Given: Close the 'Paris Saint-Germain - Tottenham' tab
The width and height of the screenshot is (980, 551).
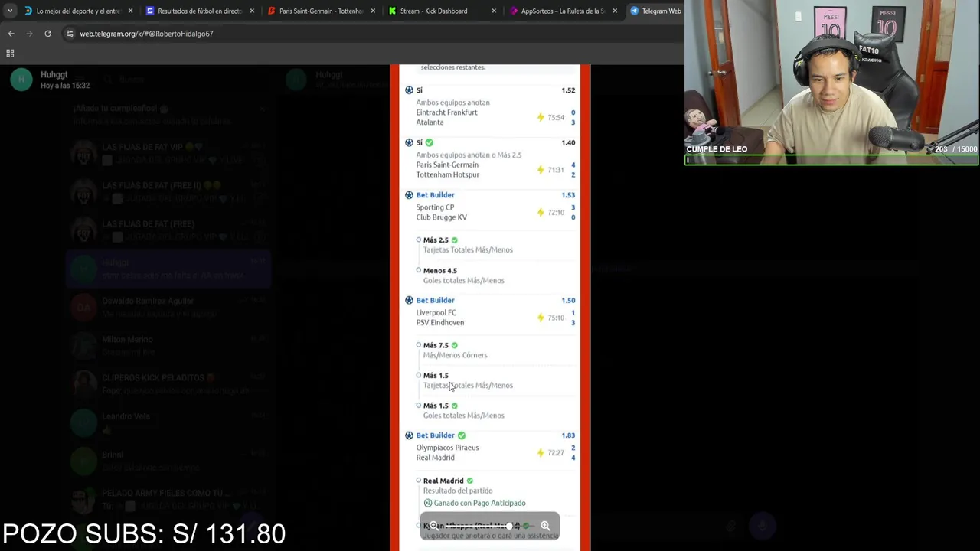Looking at the screenshot, I should (x=373, y=11).
